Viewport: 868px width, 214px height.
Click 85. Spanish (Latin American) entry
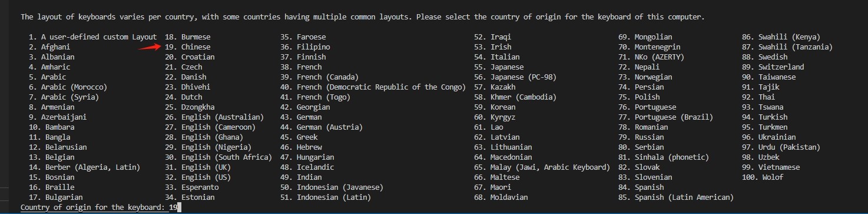tap(676, 197)
